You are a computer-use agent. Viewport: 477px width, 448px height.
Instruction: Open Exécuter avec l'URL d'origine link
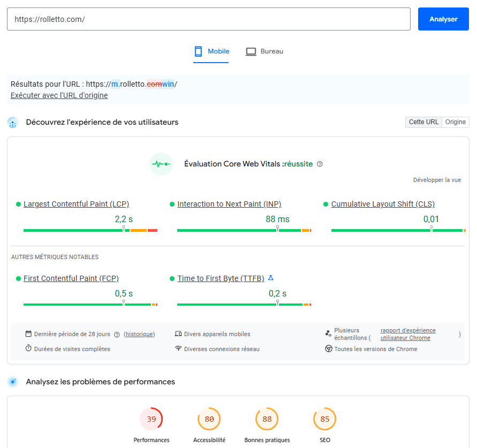pos(59,95)
